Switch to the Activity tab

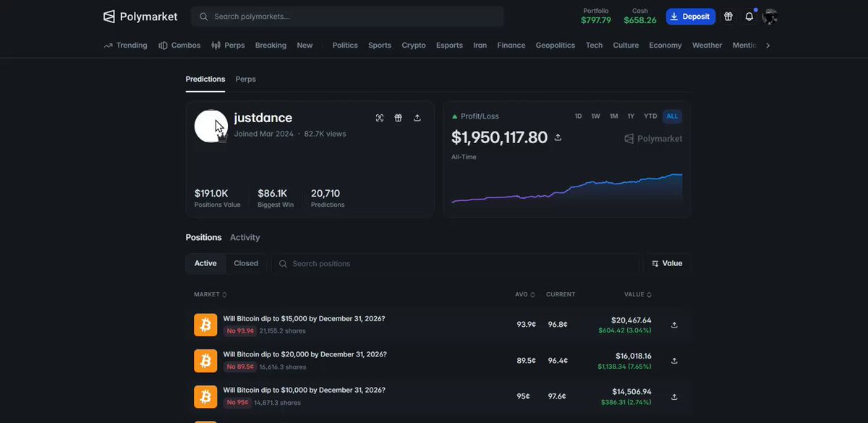point(244,237)
